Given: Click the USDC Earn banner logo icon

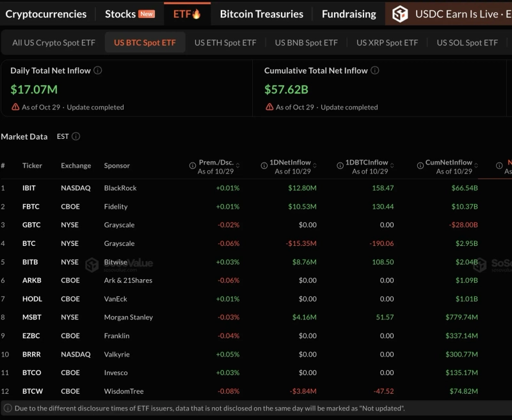Looking at the screenshot, I should (400, 14).
